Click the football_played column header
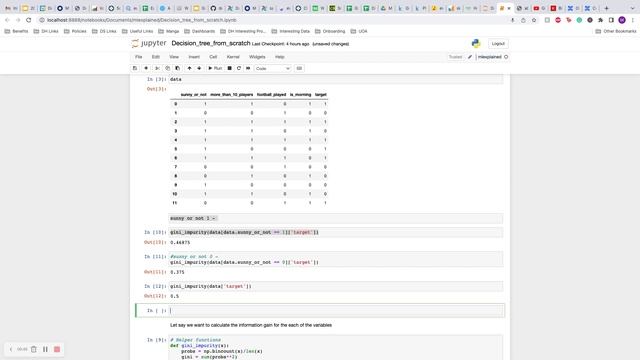640x360 pixels. tap(271, 95)
